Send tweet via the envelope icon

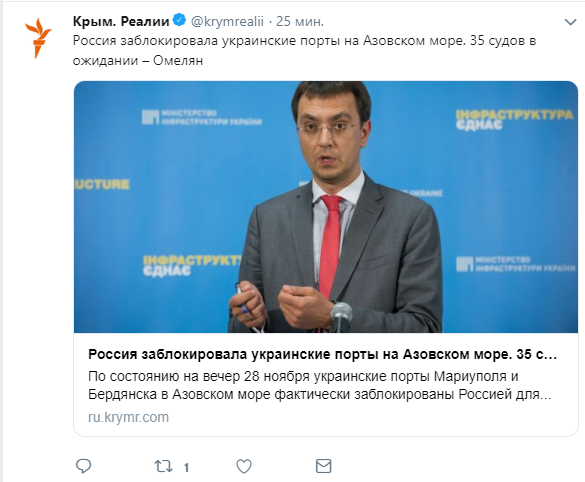[x=323, y=466]
